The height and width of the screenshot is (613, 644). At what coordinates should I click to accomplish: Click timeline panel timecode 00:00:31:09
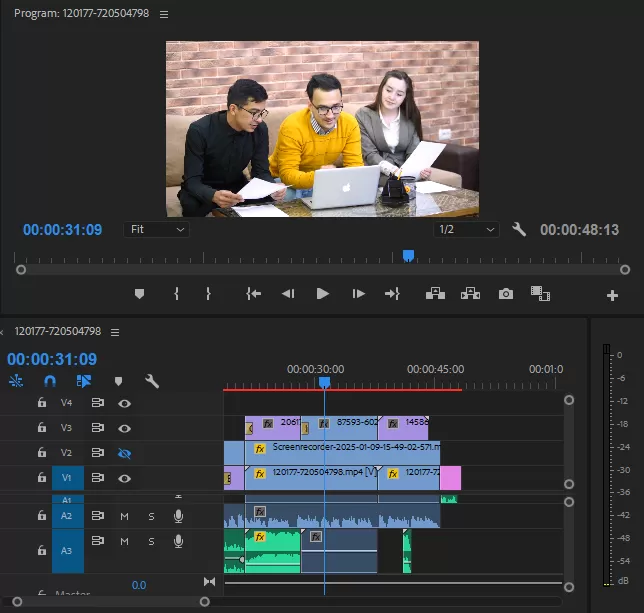[x=52, y=359]
